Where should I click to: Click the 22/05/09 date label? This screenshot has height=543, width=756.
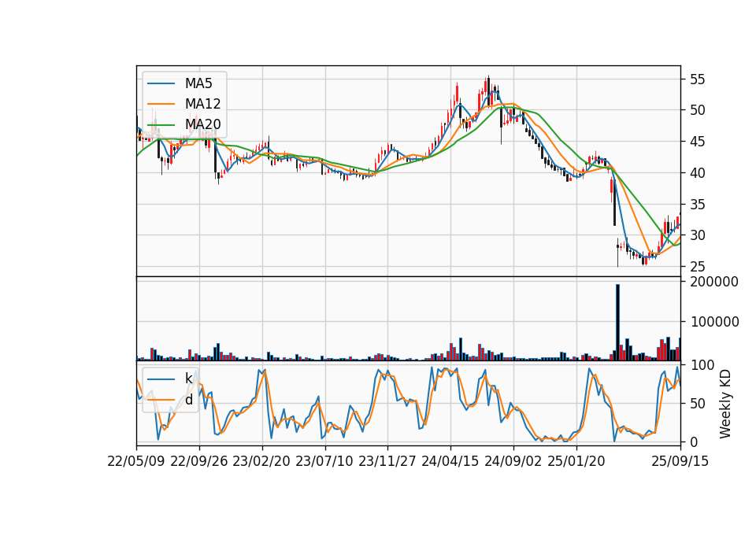tap(136, 461)
